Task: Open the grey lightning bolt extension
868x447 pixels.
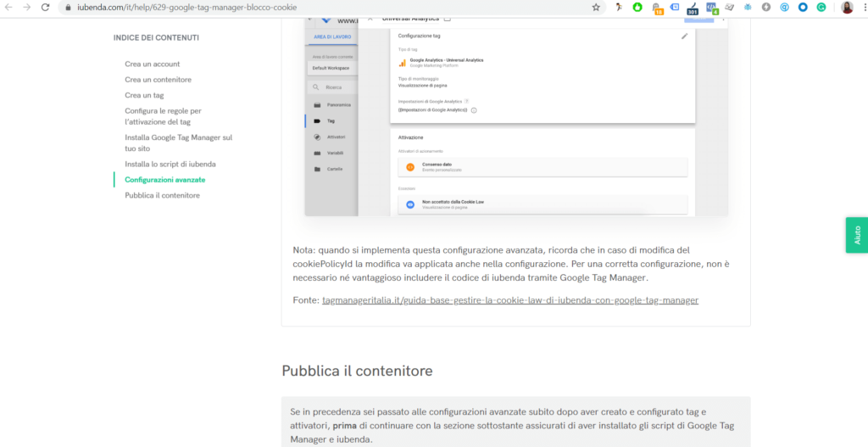Action: coord(766,7)
